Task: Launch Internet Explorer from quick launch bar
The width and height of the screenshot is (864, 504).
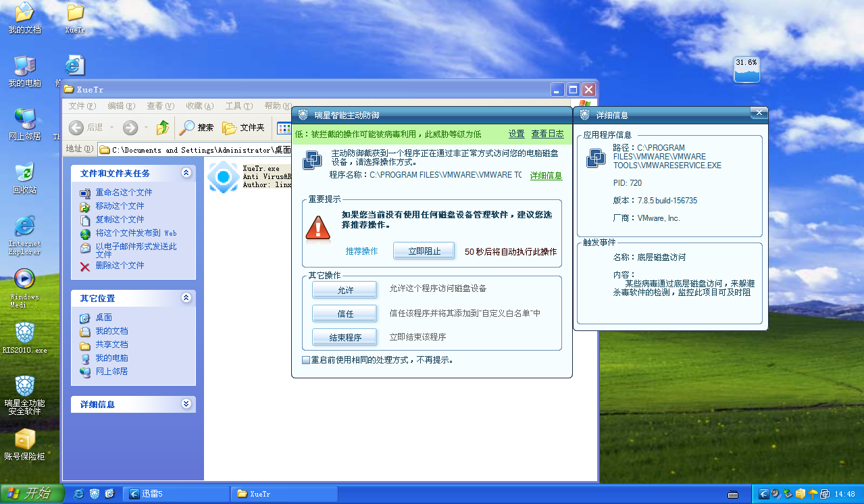Action: pyautogui.click(x=79, y=494)
